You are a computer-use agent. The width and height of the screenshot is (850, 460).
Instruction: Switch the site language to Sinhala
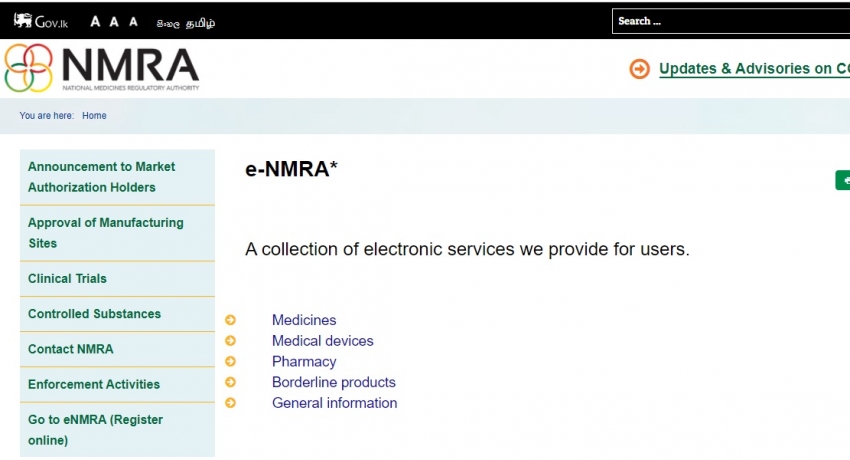pyautogui.click(x=168, y=23)
